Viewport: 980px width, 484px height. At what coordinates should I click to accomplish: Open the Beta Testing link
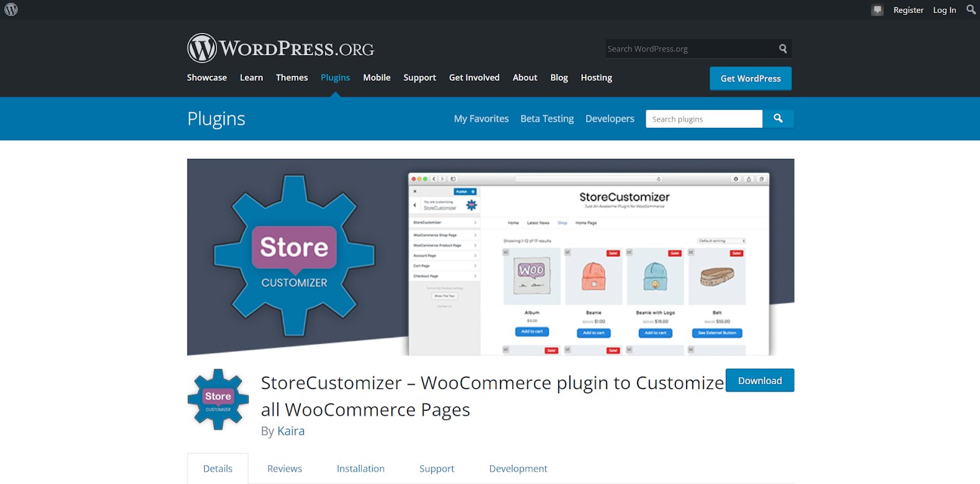[547, 119]
